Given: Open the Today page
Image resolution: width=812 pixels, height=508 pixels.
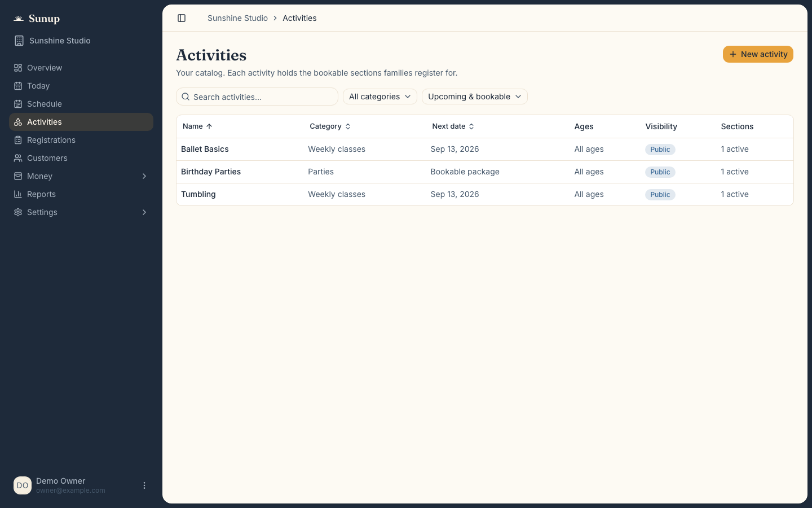Looking at the screenshot, I should (81, 86).
